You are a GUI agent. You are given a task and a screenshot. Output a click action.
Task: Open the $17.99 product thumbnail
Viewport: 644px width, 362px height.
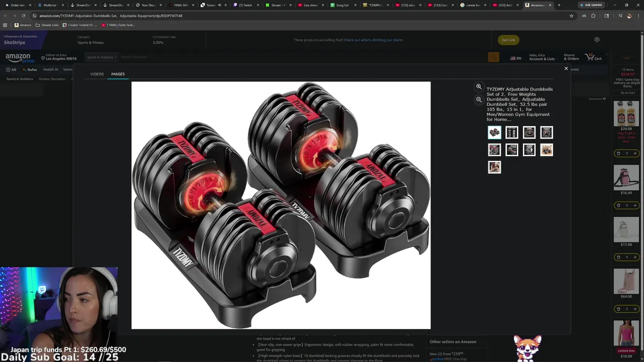click(626, 230)
